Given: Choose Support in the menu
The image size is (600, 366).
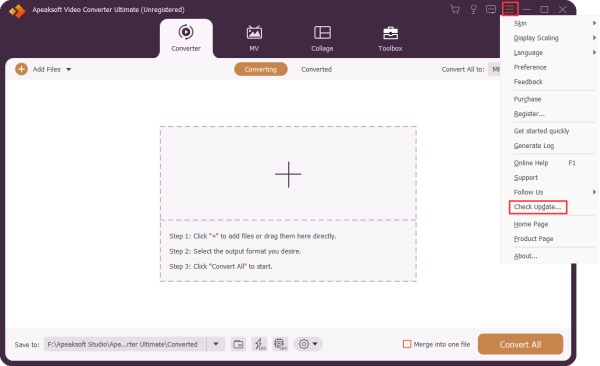Looking at the screenshot, I should click(x=526, y=178).
